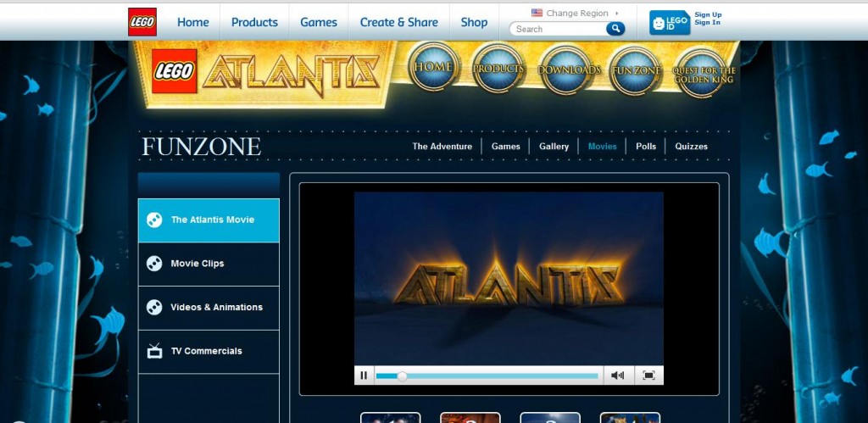This screenshot has height=423, width=868.
Task: Switch to the Polls tab
Action: pyautogui.click(x=645, y=146)
